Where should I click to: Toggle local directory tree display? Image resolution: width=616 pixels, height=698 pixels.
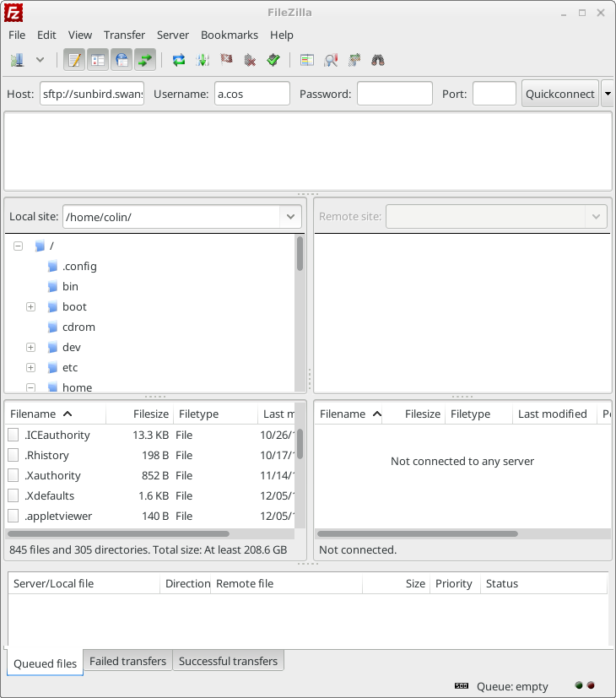98,60
